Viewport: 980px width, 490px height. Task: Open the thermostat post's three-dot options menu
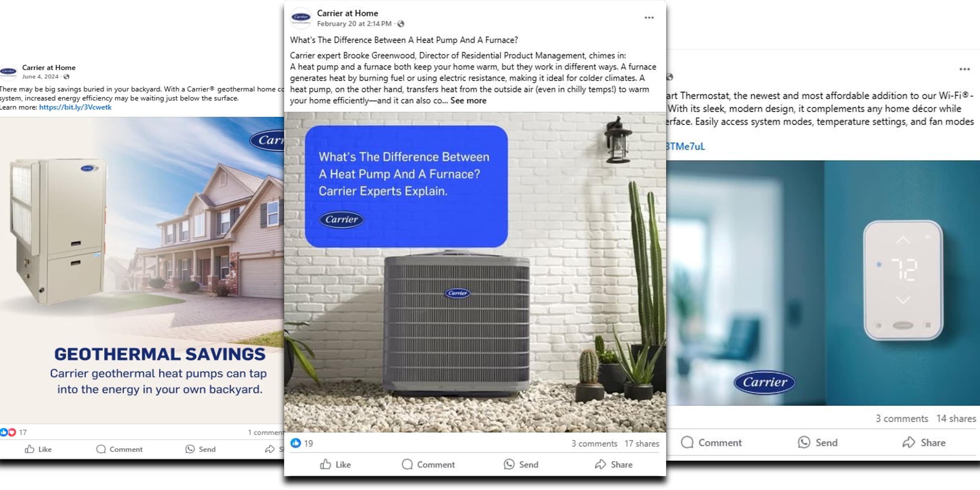[x=965, y=69]
